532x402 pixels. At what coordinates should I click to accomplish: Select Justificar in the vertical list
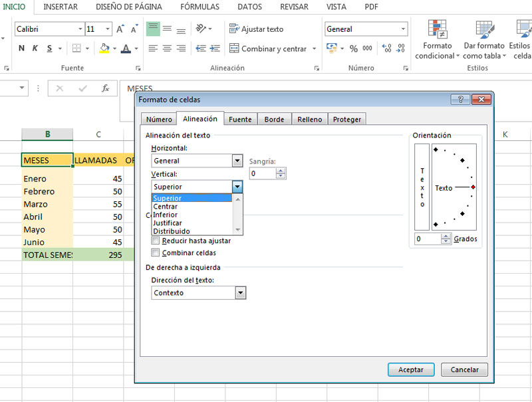pyautogui.click(x=192, y=223)
